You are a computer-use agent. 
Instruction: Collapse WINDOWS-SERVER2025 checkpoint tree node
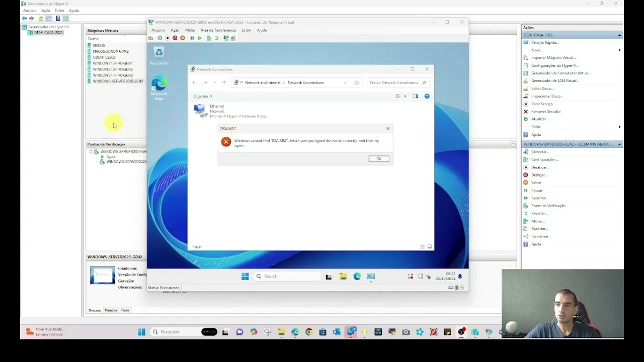[91, 151]
